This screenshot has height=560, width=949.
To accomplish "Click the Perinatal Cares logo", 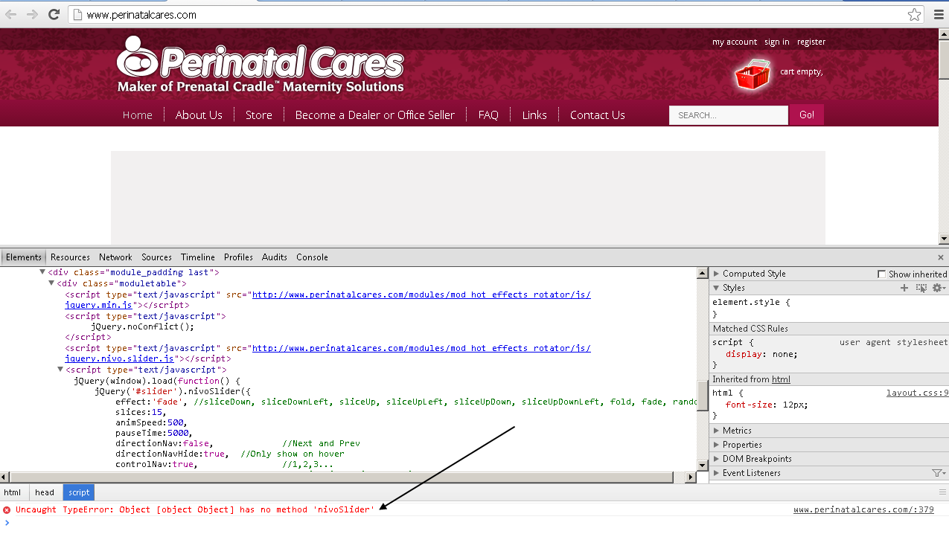I will tap(260, 65).
